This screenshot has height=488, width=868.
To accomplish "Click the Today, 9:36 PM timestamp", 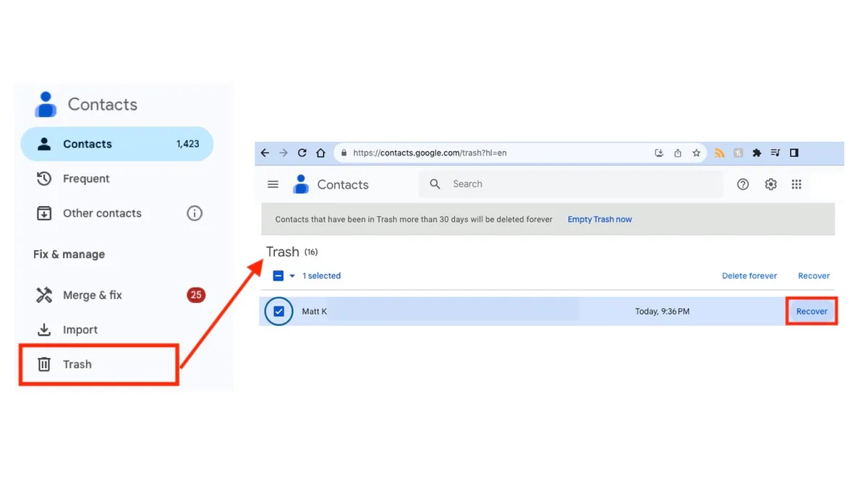I will 663,312.
